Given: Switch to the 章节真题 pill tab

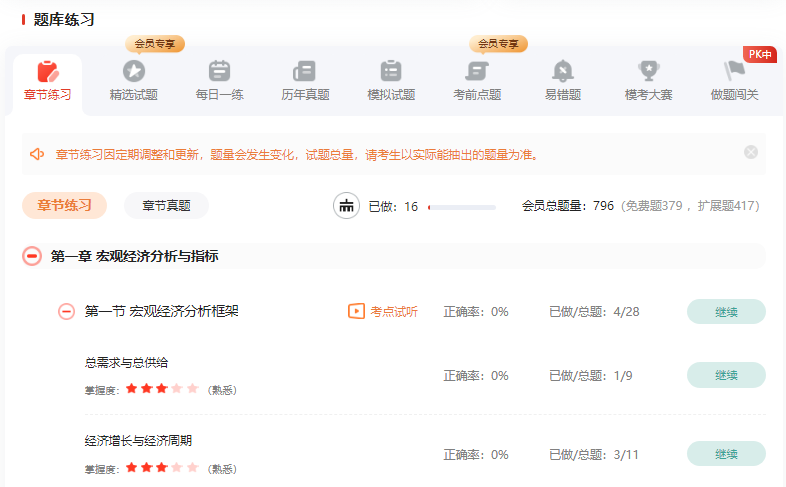Looking at the screenshot, I should (x=166, y=206).
